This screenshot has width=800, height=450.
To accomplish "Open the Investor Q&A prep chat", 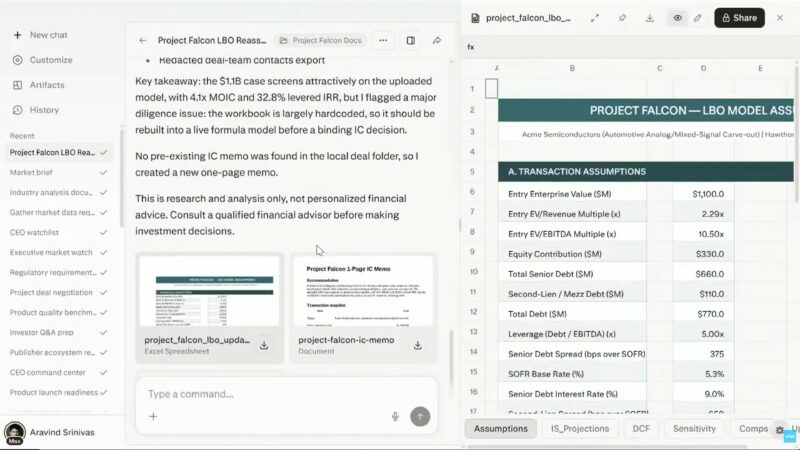I will [58, 332].
